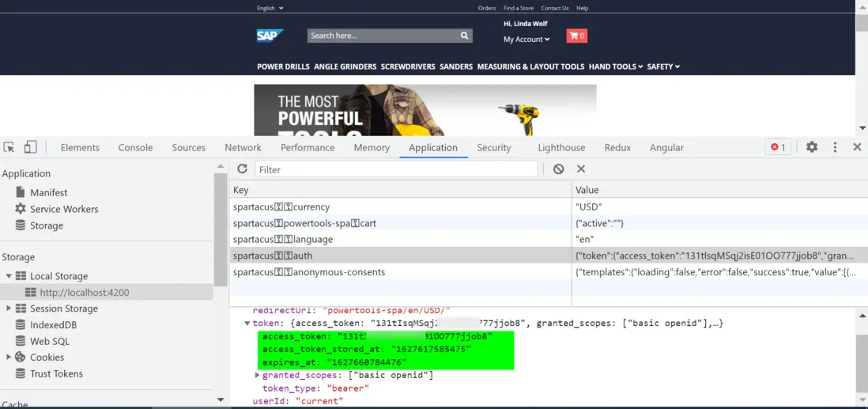Collapse the Local Storage tree node

tap(9, 276)
